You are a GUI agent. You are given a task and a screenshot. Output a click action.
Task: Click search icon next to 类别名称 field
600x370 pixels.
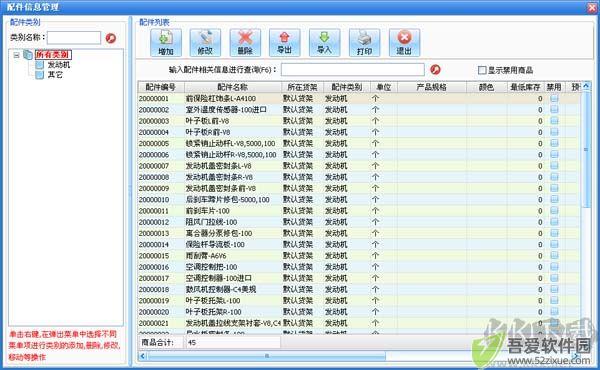[x=111, y=38]
